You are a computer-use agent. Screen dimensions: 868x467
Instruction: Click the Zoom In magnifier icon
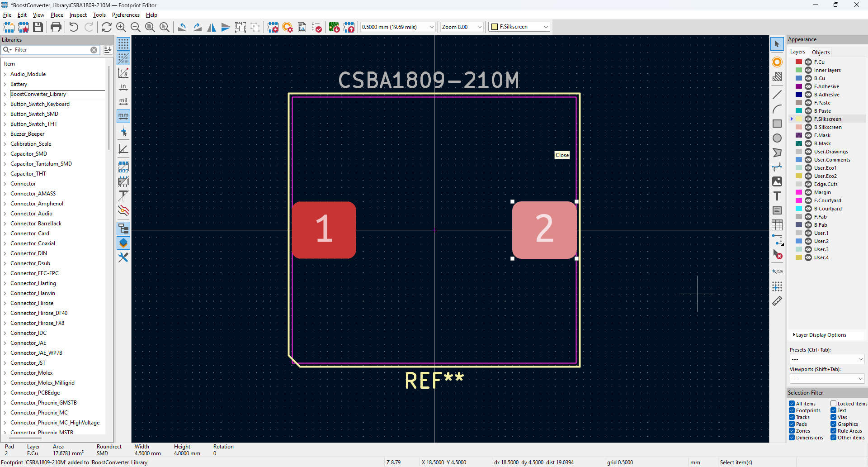[121, 27]
